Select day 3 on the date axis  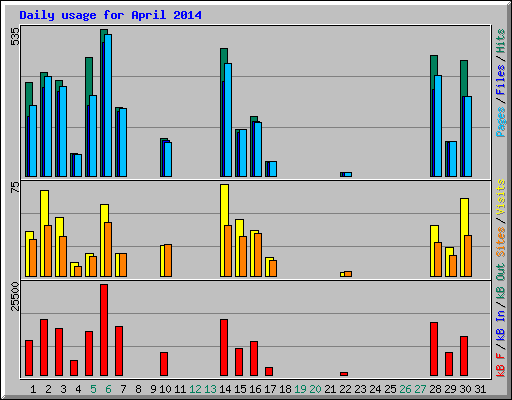tap(63, 389)
